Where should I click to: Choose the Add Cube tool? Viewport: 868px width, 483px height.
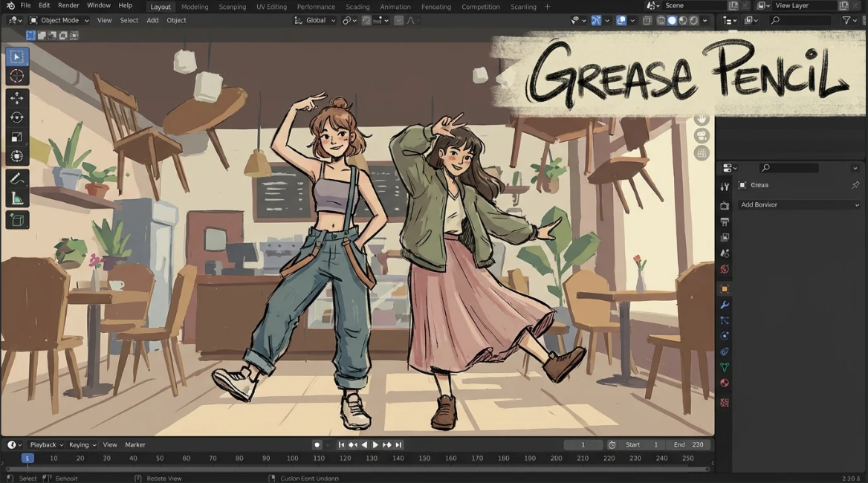16,220
